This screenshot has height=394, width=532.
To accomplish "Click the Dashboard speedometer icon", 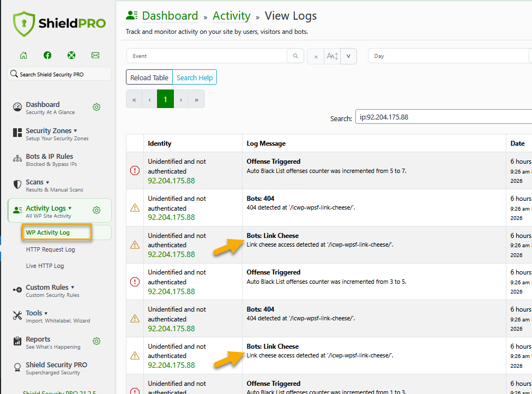I will pyautogui.click(x=17, y=108).
